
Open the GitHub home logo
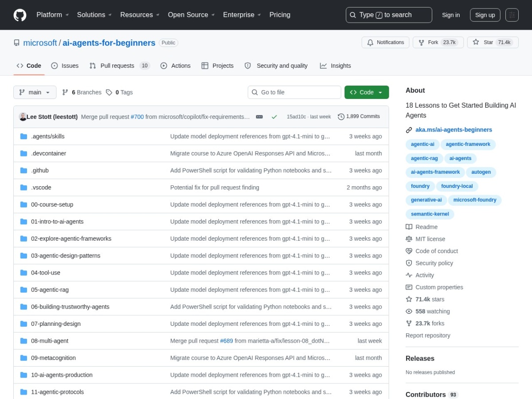(20, 15)
